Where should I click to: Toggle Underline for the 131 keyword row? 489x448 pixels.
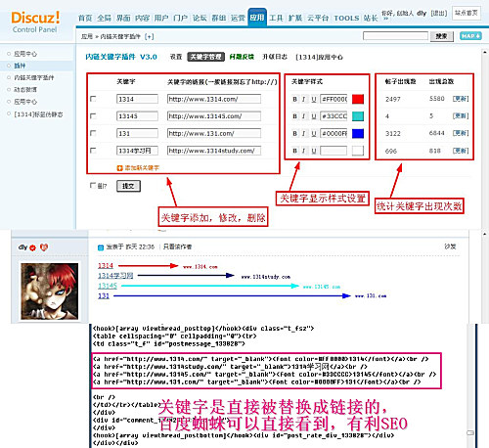(x=314, y=133)
